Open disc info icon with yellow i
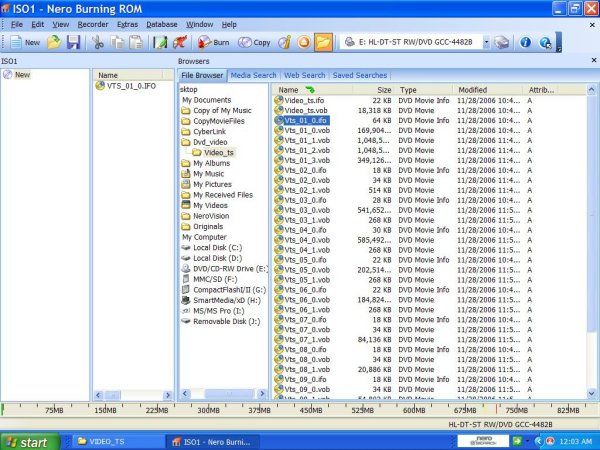The image size is (600, 450). point(285,42)
